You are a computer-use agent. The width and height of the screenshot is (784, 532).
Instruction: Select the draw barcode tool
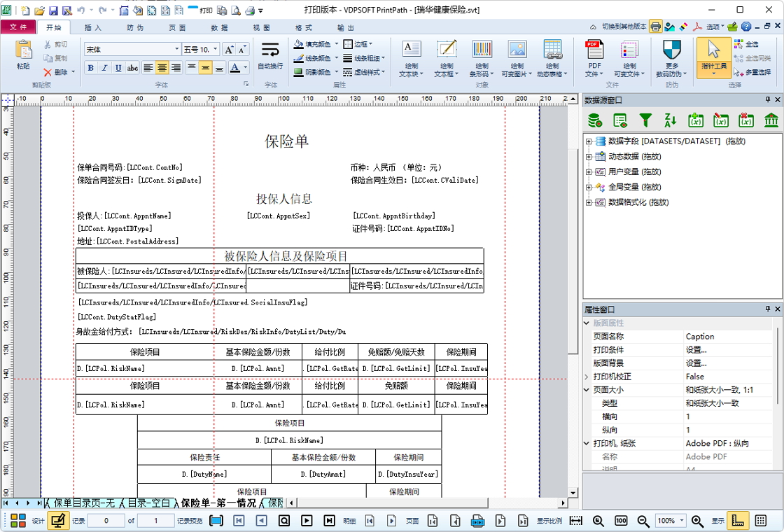coord(481,57)
